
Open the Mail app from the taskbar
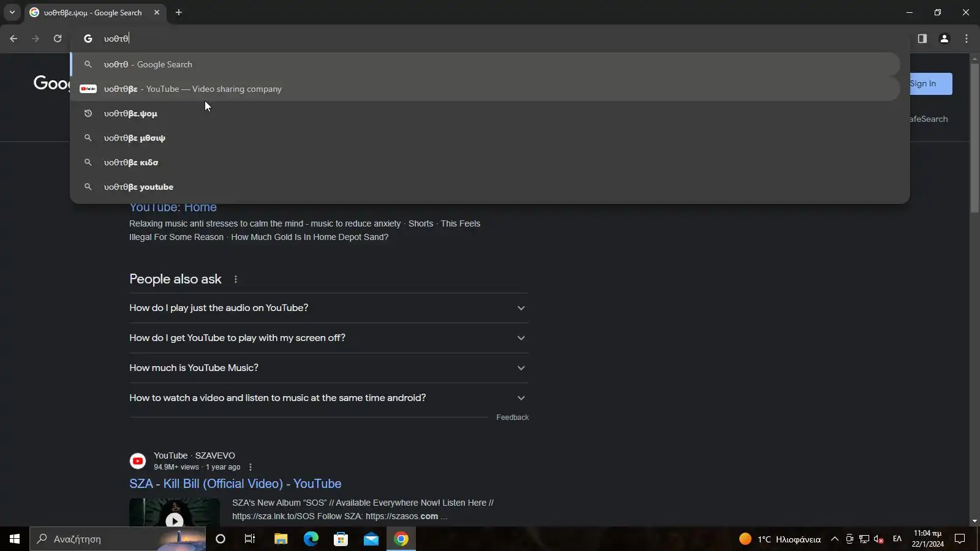click(371, 539)
